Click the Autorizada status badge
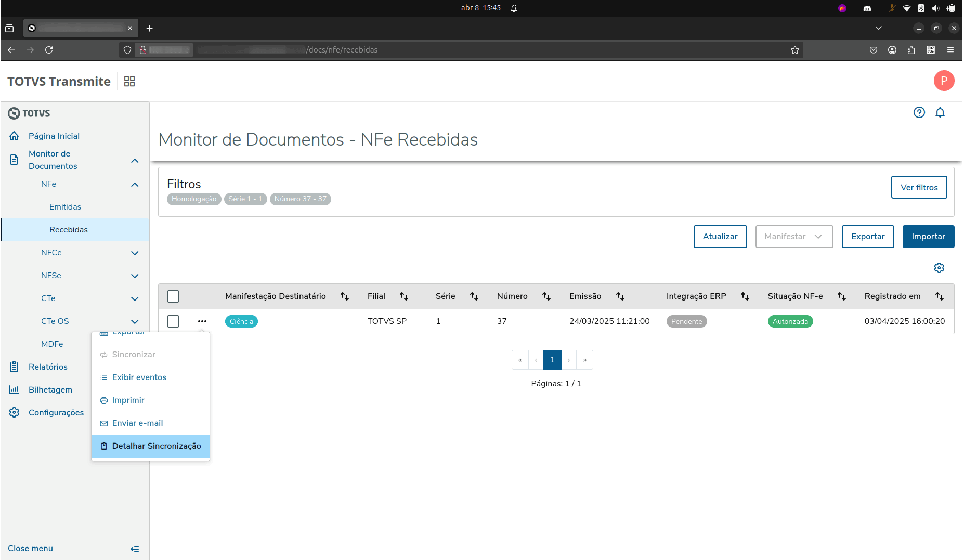964x560 pixels. [x=790, y=321]
